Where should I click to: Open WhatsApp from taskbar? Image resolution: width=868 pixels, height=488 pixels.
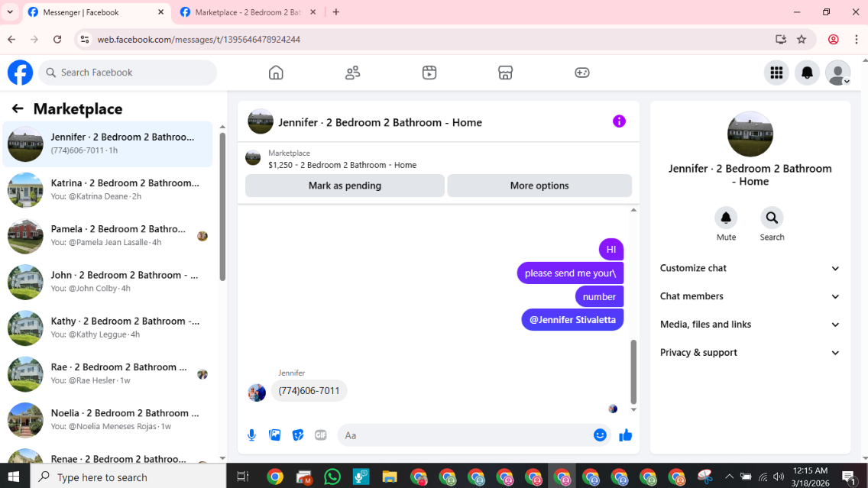332,477
